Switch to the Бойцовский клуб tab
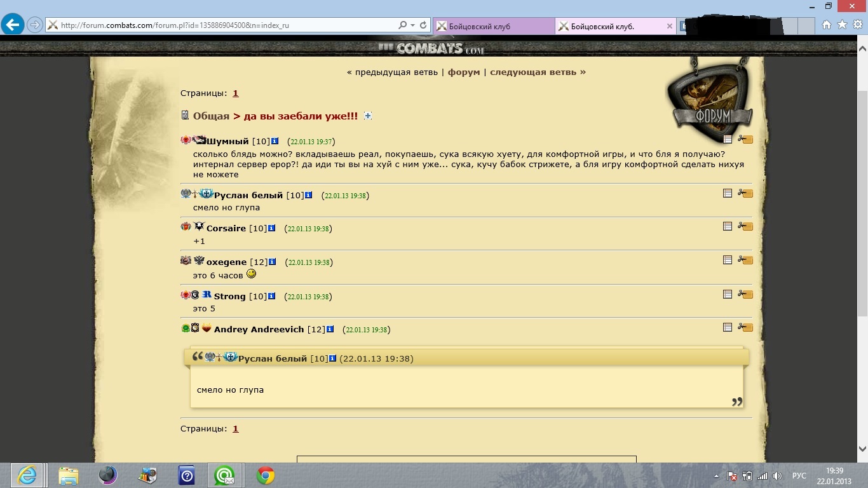Image resolution: width=868 pixels, height=488 pixels. point(494,26)
